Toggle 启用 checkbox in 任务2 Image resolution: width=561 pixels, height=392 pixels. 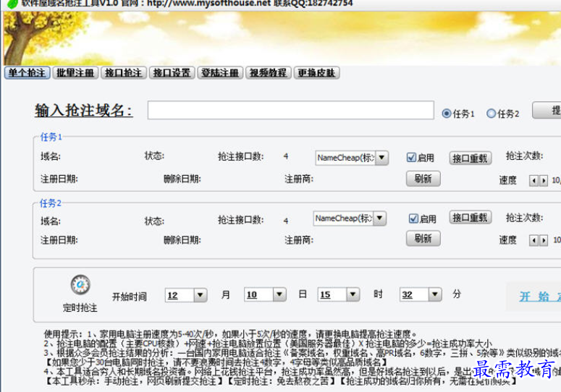click(x=413, y=218)
